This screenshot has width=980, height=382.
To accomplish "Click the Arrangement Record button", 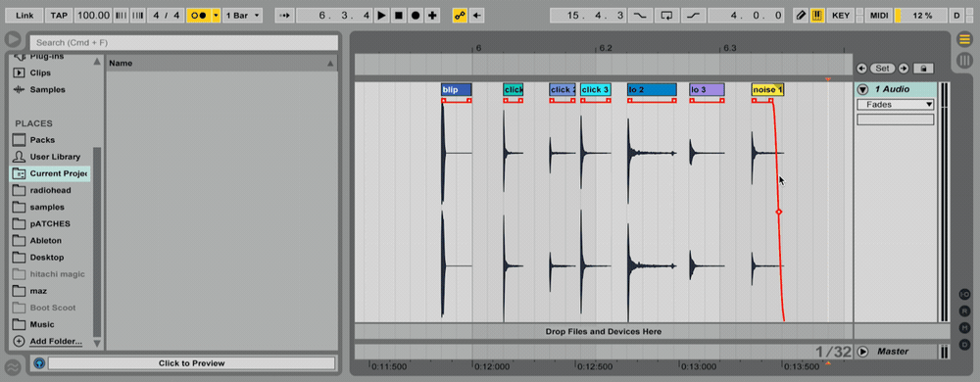I will [x=415, y=16].
